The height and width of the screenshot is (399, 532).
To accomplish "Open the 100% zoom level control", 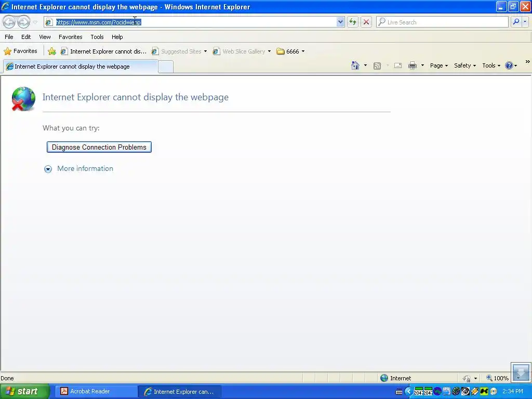I will coord(497,378).
